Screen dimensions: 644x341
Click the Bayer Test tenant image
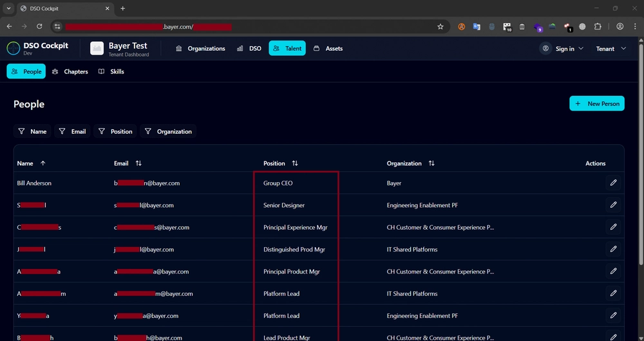[x=97, y=48]
